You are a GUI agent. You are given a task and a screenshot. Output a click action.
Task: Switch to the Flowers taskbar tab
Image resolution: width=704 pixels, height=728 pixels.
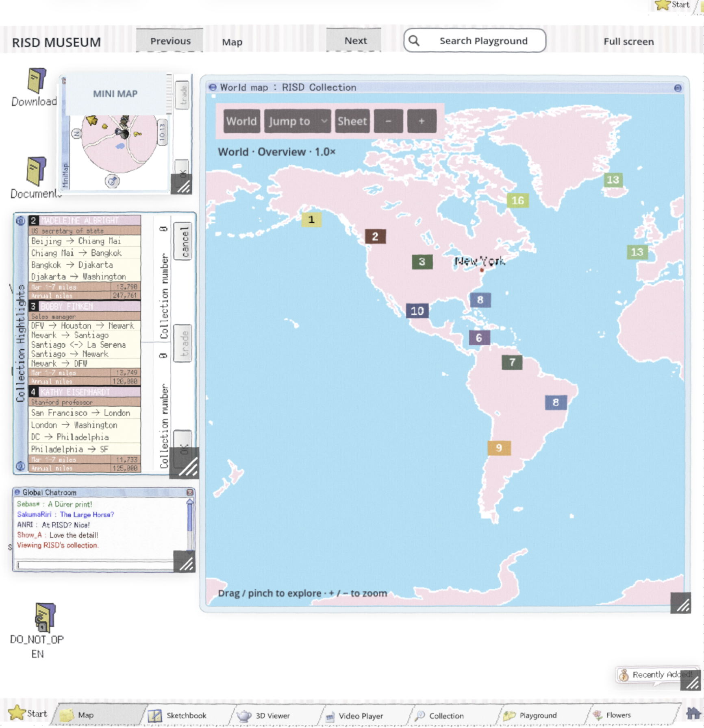(x=618, y=715)
